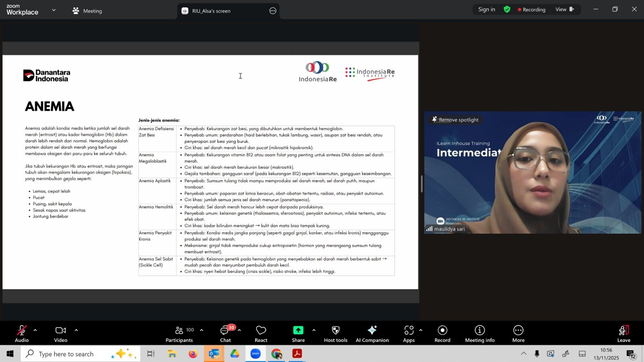Open the Chat panel
Image resolution: width=644 pixels, height=362 pixels.
point(225,333)
